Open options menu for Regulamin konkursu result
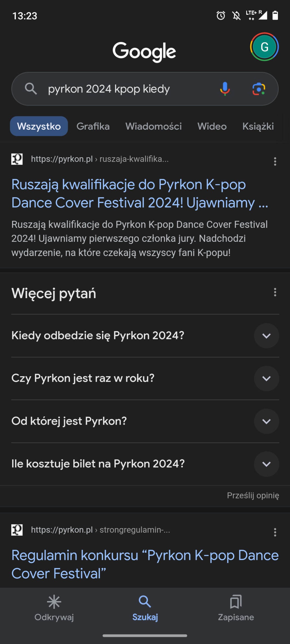The width and height of the screenshot is (290, 644). (x=275, y=532)
